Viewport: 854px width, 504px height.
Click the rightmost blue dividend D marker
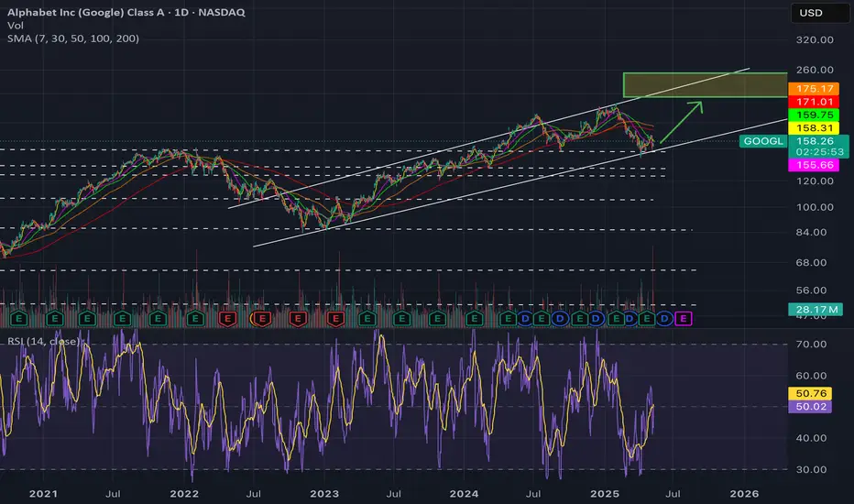[x=664, y=318]
